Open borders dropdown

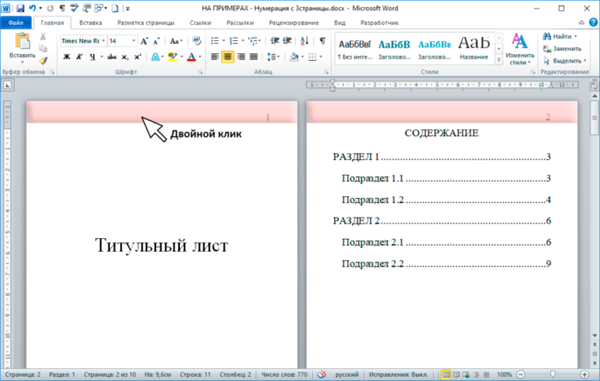[321, 57]
